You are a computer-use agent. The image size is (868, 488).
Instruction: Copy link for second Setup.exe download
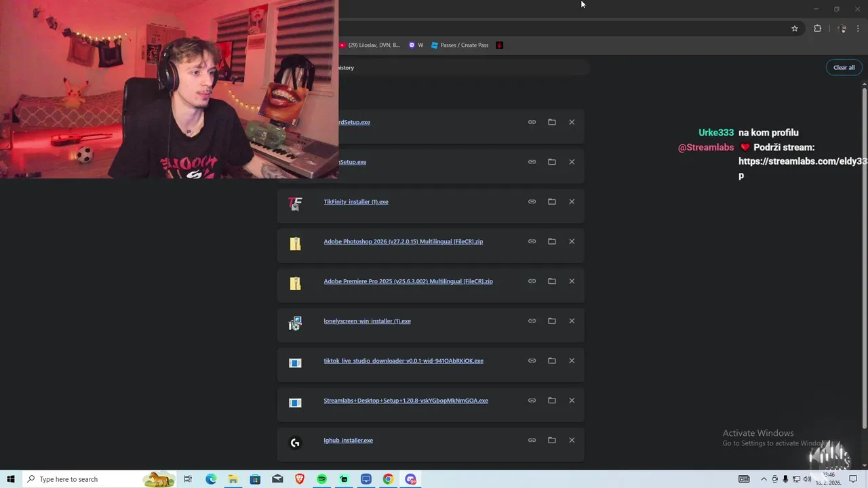click(x=532, y=162)
